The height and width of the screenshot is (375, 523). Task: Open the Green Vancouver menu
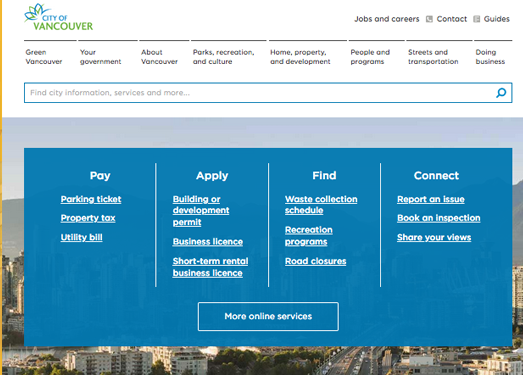44,57
